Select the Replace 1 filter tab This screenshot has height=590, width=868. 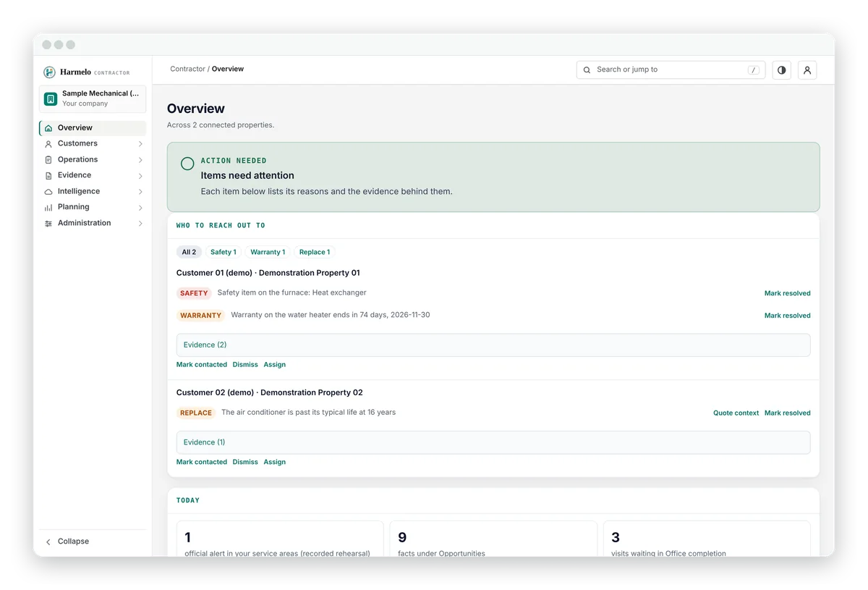tap(315, 252)
